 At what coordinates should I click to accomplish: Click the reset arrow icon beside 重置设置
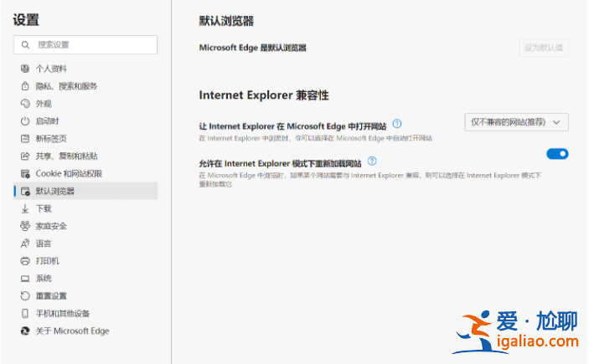(25, 295)
